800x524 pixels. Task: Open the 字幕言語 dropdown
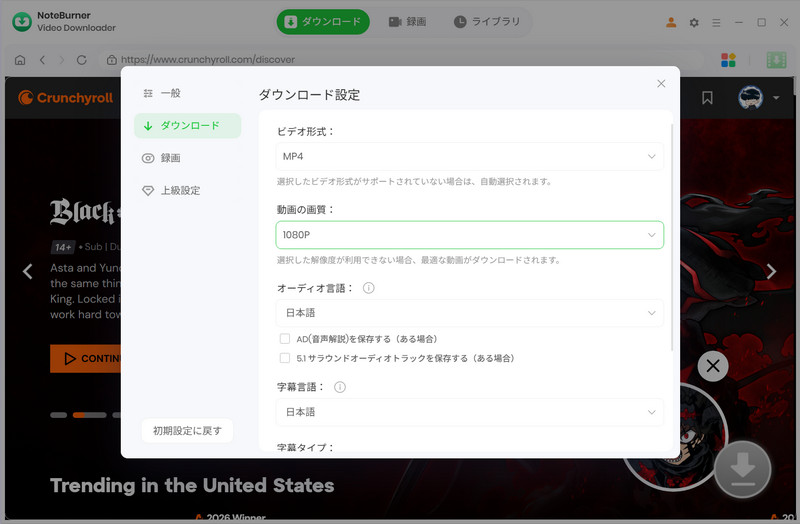click(x=469, y=412)
